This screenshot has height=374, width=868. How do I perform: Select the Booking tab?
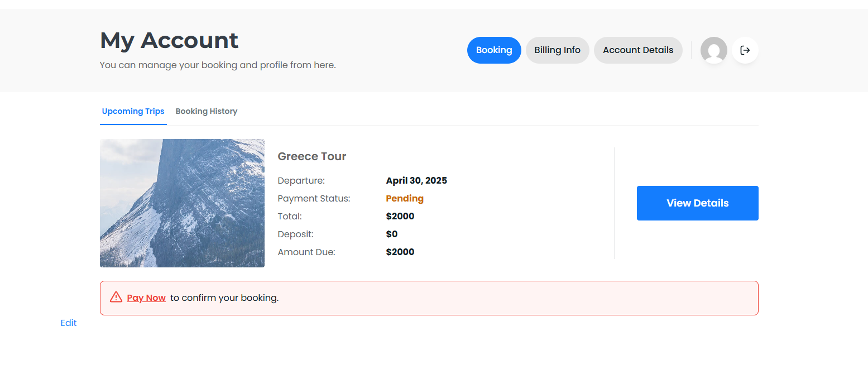494,50
